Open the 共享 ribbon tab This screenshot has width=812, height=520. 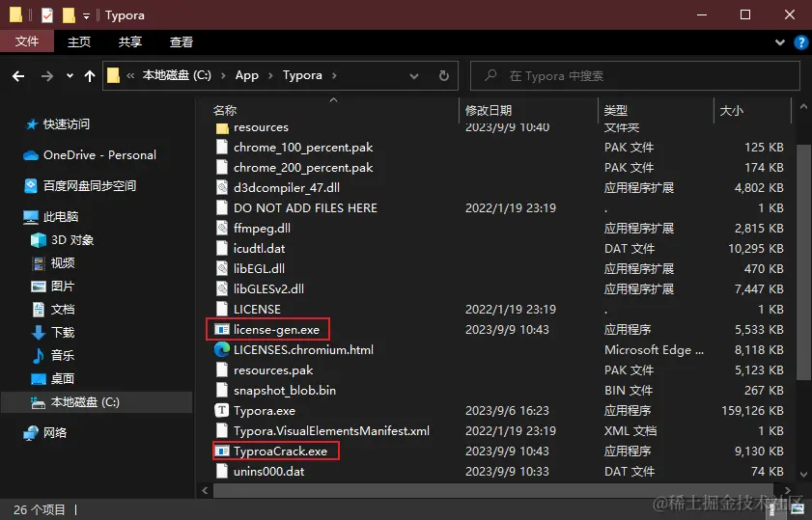pyautogui.click(x=130, y=41)
